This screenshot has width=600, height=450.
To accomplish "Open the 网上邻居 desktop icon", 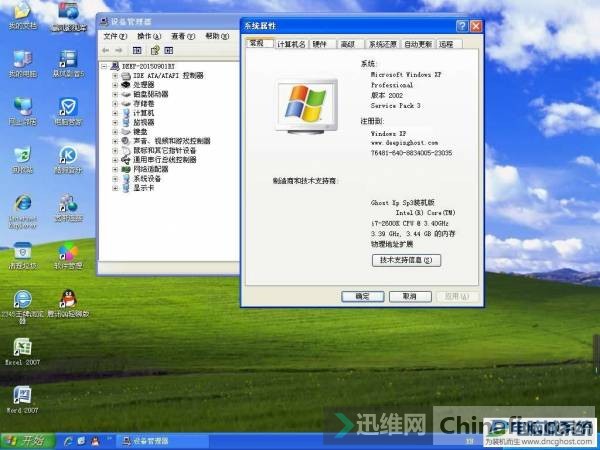I will (23, 111).
